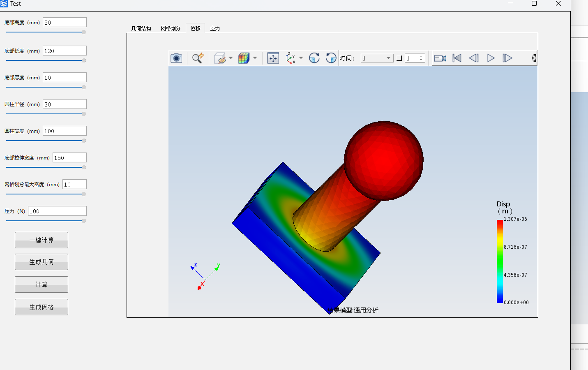Screen dimensions: 588x370
Task: Click the magnifier zoom icon
Action: point(198,58)
